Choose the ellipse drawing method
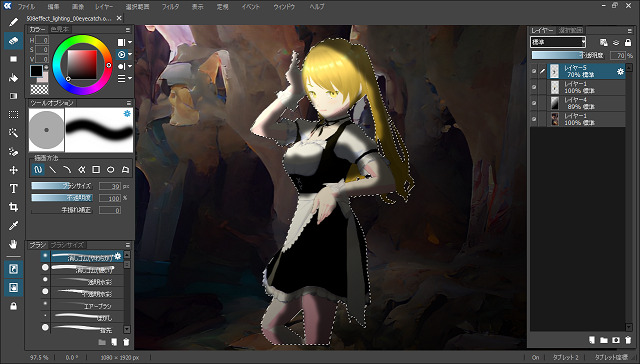The width and height of the screenshot is (640, 364). pyautogui.click(x=110, y=169)
